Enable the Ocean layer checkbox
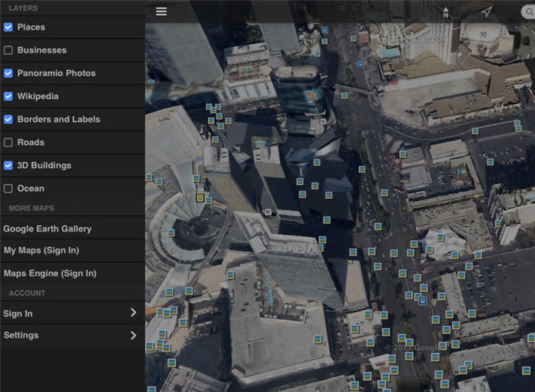The width and height of the screenshot is (535, 392). 8,188
